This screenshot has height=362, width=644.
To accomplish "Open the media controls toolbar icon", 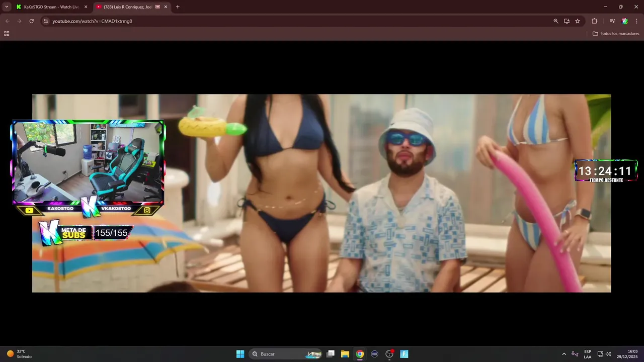I will 612,21.
